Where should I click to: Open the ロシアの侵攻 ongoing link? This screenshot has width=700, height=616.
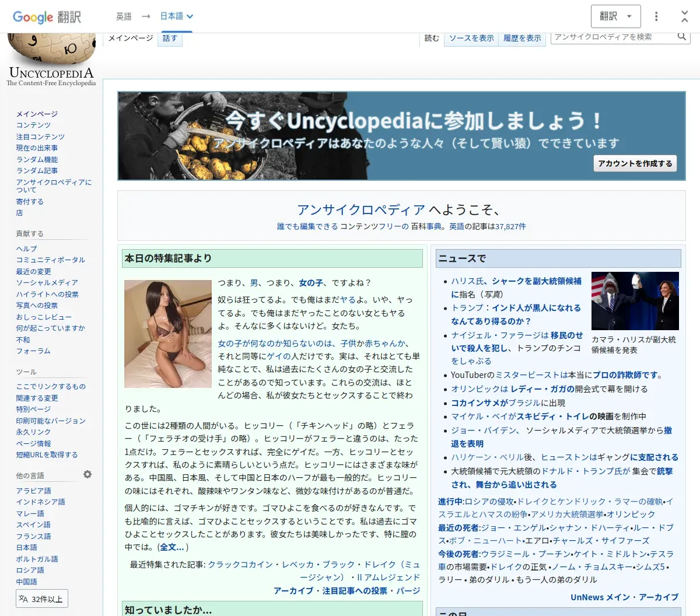click(489, 501)
